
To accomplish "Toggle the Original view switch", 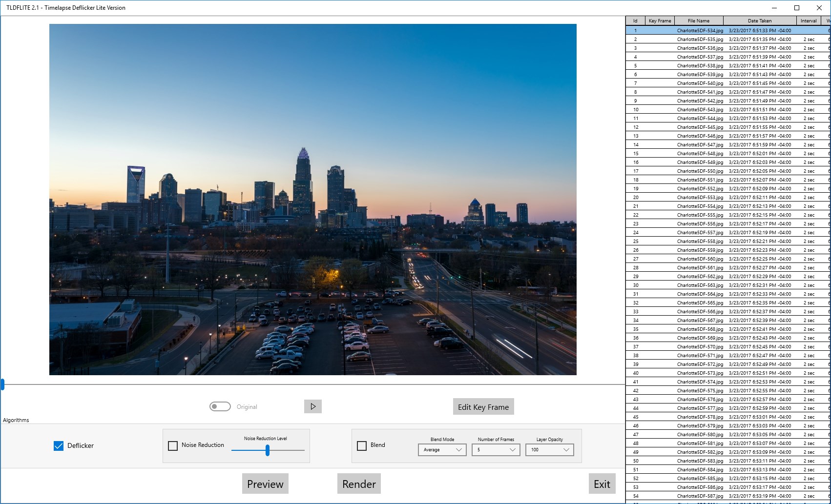I will point(220,406).
